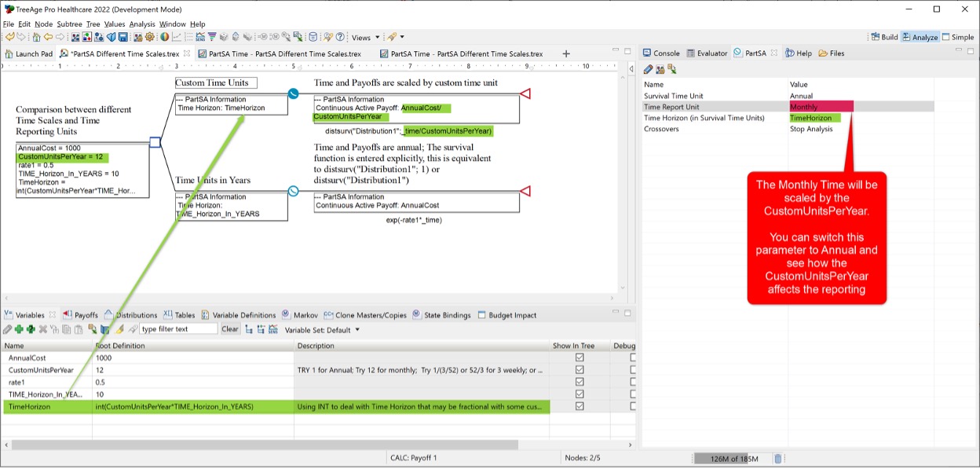The image size is (980, 469).
Task: Click the blue decision node square
Action: click(155, 142)
